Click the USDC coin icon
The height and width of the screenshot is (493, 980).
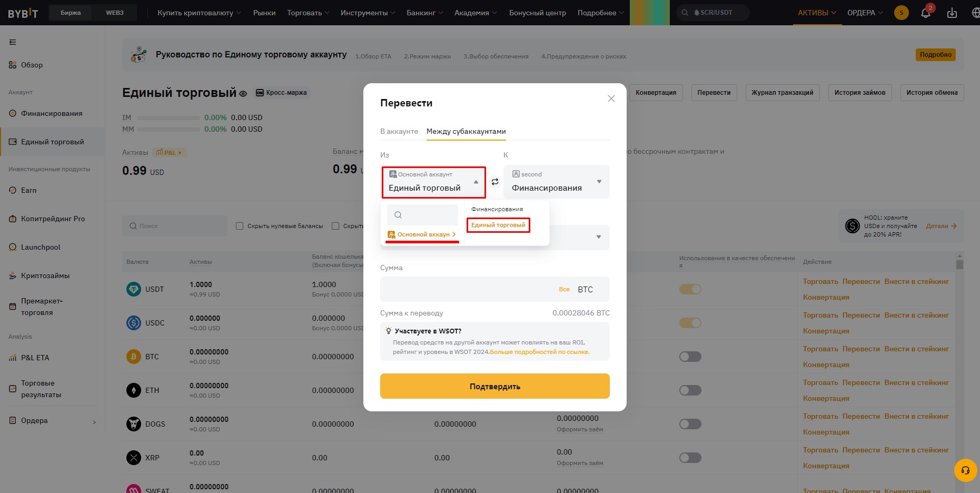(134, 323)
